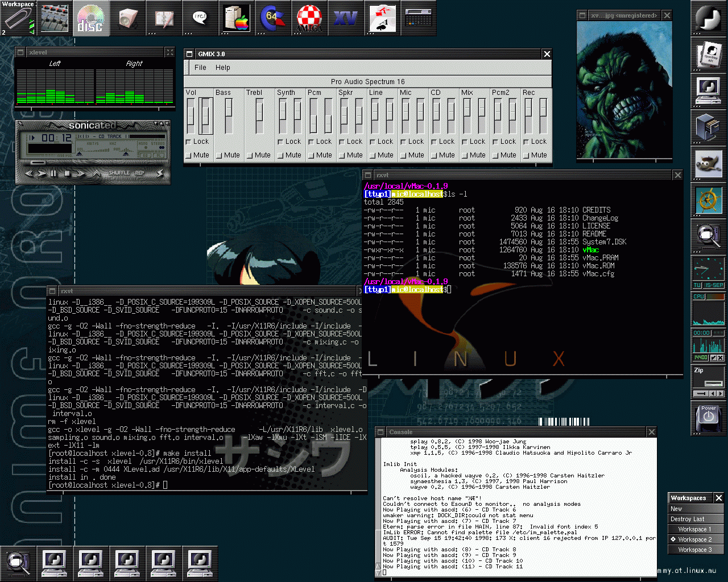Screen dimensions: 728x582
Task: Open the EQ panel in sonicated player
Action: (145, 155)
